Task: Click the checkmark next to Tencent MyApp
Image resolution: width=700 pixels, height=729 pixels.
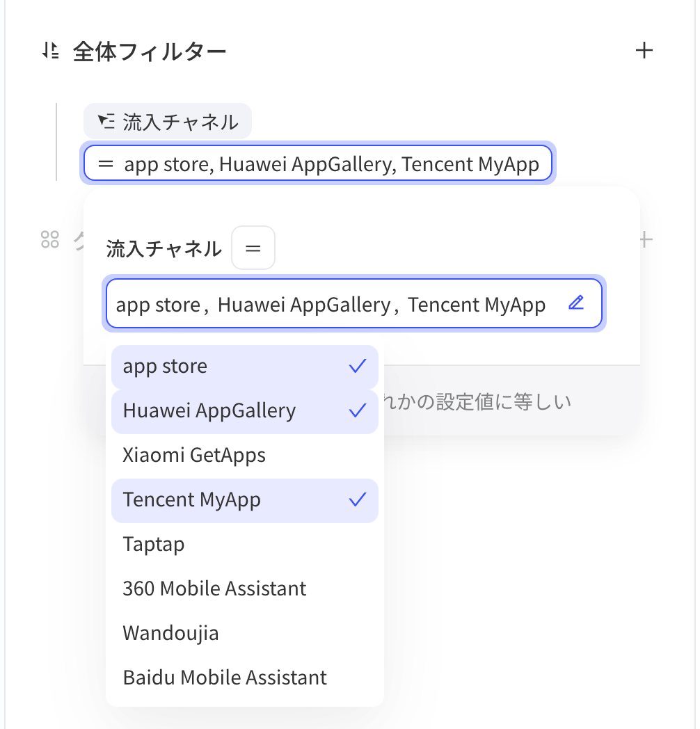Action: coord(358,499)
